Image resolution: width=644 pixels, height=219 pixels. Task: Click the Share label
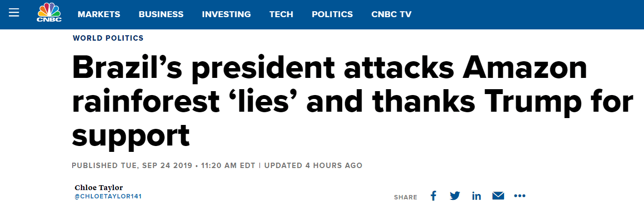(405, 197)
